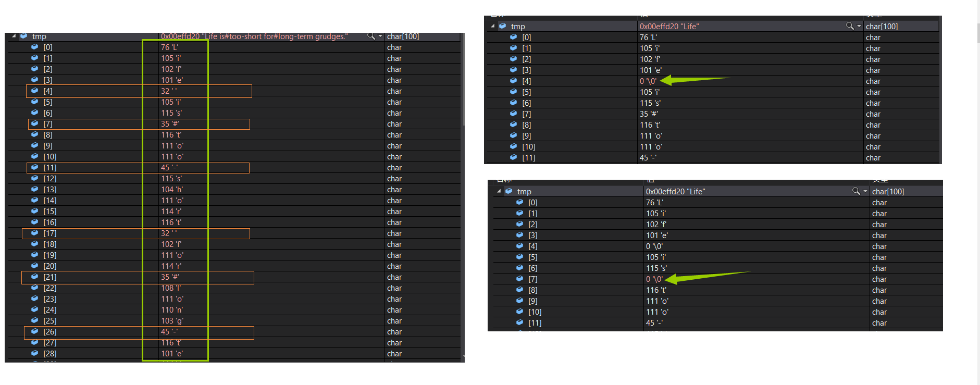
Task: Select the [0] row name in the upper-right panel
Action: tap(527, 37)
